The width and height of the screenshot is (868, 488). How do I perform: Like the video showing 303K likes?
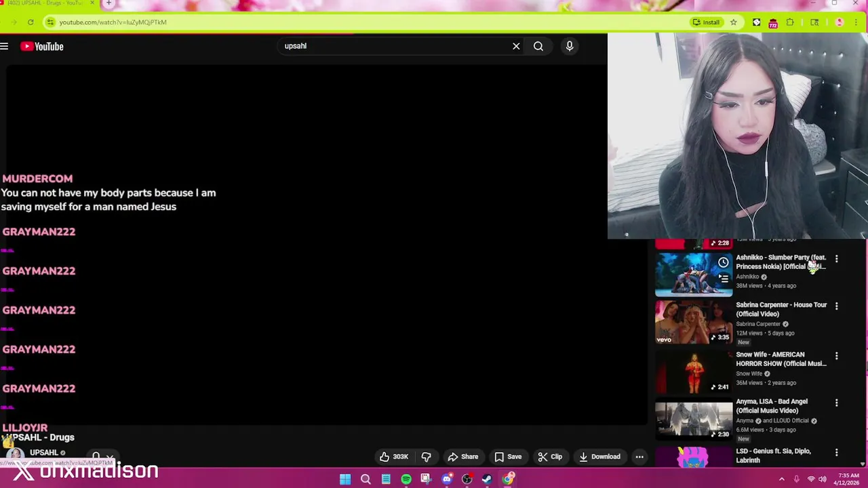pos(393,457)
